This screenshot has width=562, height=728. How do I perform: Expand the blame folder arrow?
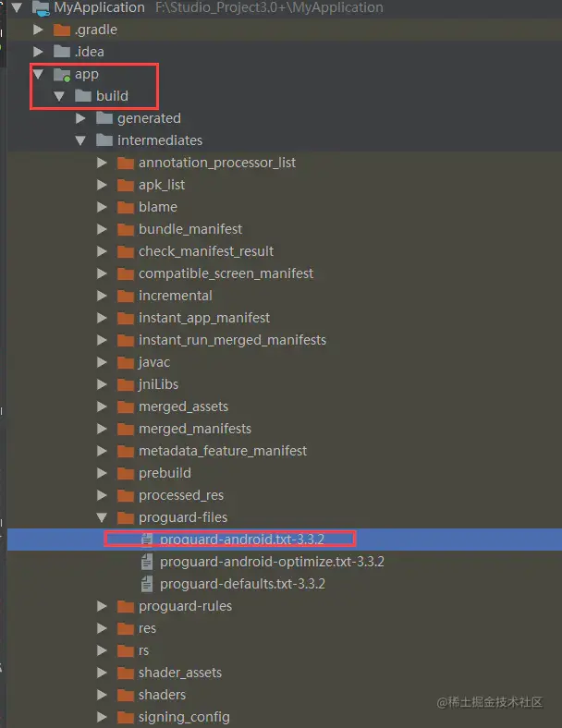[x=102, y=207]
